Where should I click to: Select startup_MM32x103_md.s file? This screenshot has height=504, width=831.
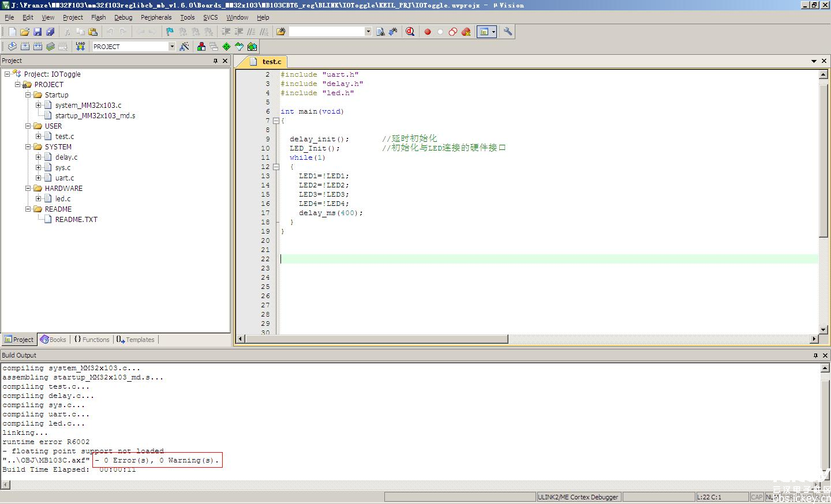click(95, 115)
